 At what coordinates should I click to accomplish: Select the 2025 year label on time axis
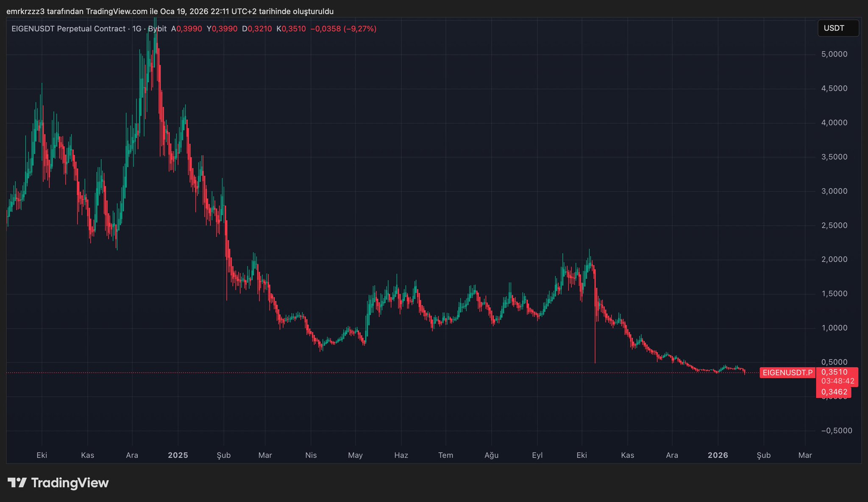coord(178,455)
